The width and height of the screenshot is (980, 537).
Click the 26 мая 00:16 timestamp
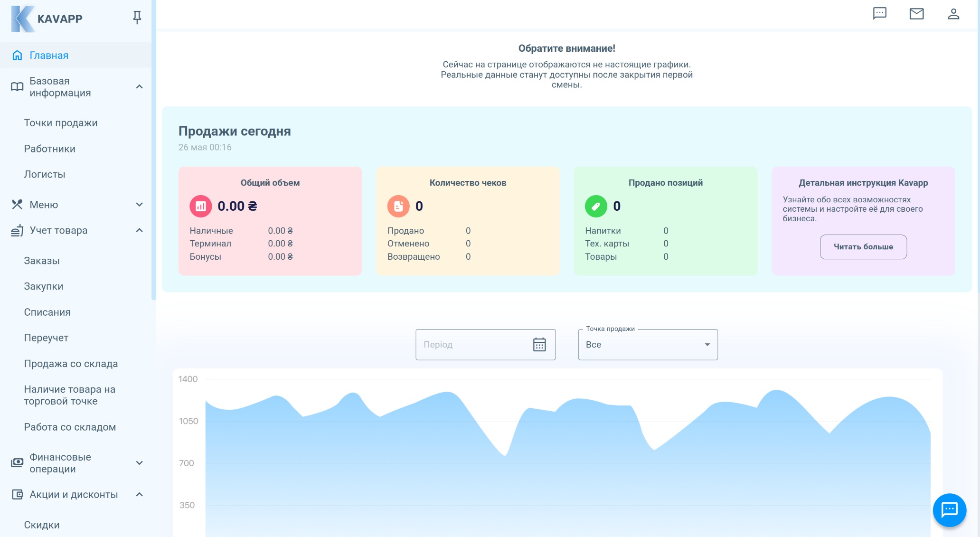click(x=205, y=147)
